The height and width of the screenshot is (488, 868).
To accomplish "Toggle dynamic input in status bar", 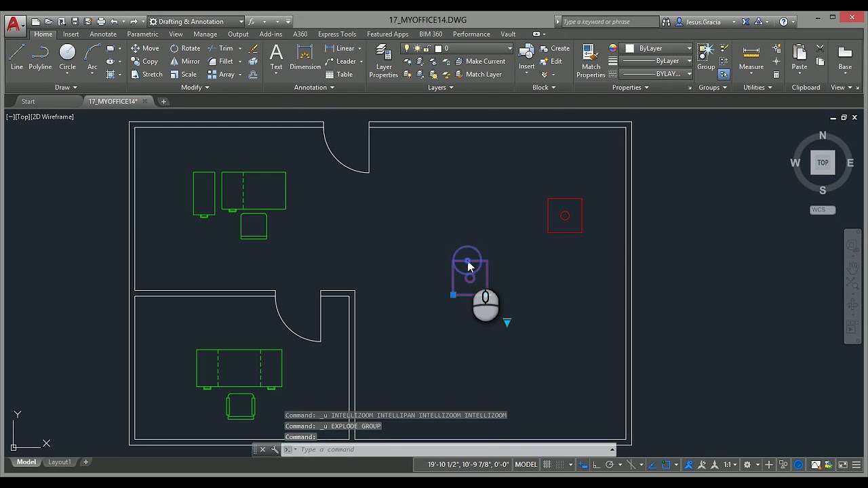I will point(583,465).
